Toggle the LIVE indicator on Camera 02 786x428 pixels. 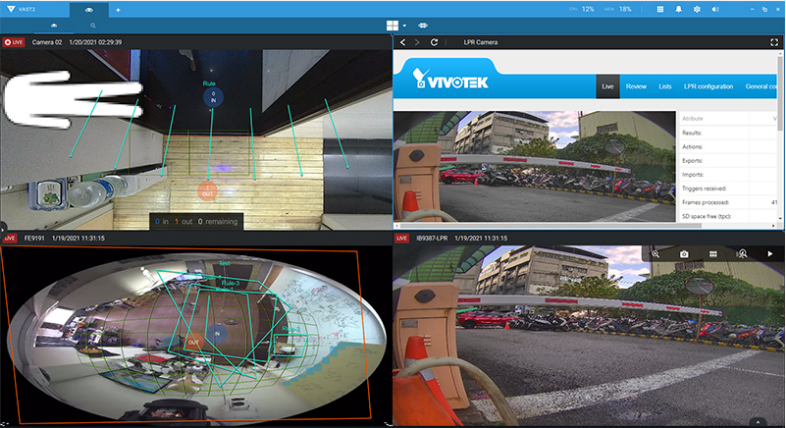coord(14,43)
